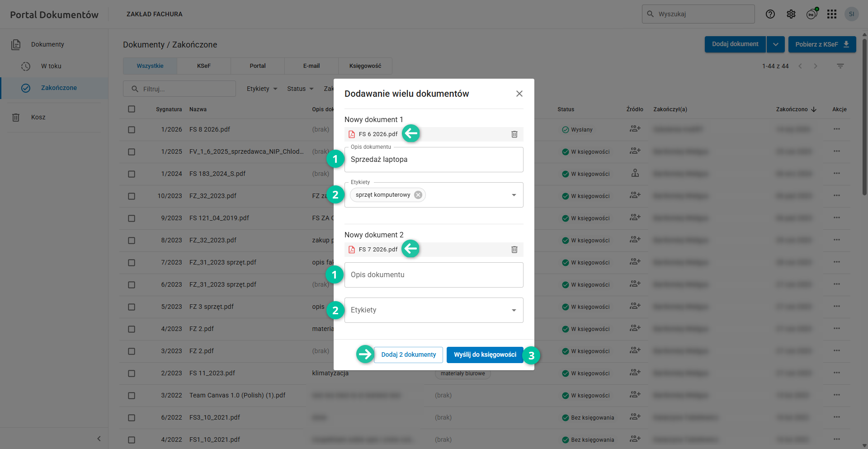Open the help question mark icon
The width and height of the screenshot is (868, 449).
point(770,14)
